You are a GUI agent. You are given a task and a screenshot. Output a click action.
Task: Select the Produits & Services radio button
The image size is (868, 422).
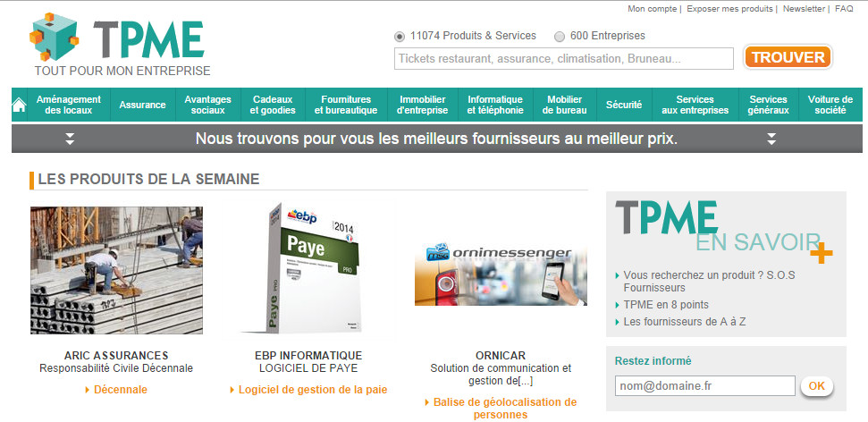tap(399, 37)
